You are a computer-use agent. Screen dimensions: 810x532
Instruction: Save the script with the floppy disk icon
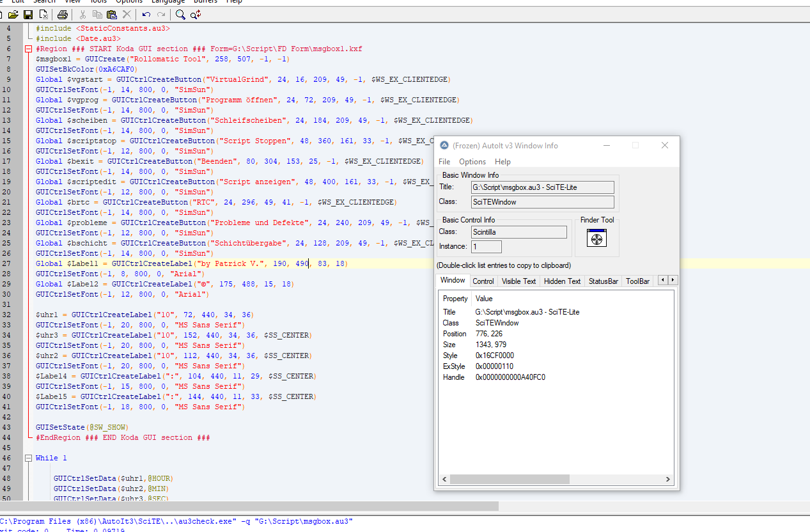click(28, 14)
